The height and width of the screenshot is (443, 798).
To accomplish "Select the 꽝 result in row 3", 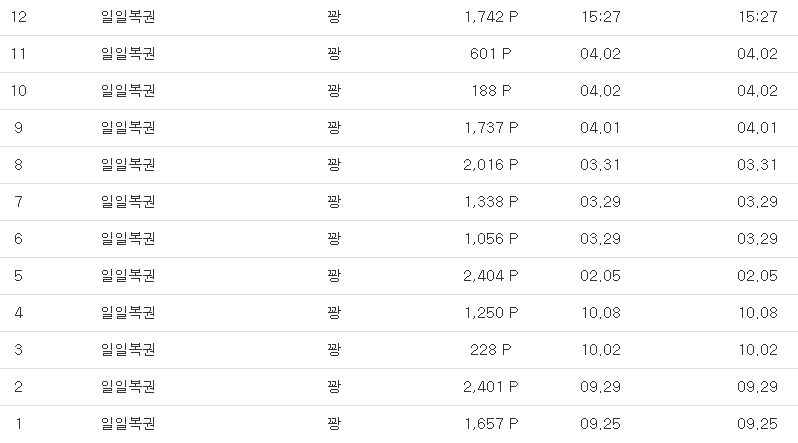I will [x=334, y=350].
